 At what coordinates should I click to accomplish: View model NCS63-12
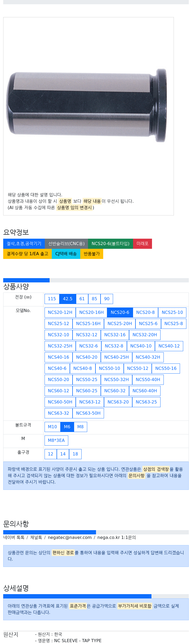coord(90,402)
